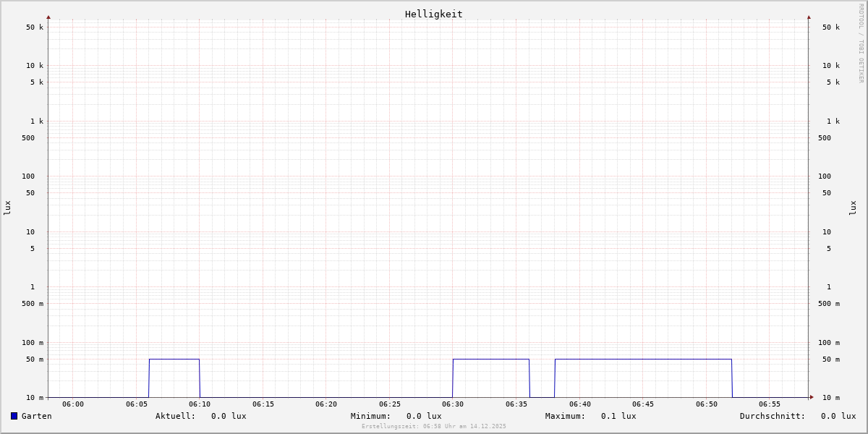Click the arrowhead atop the right y-axis
This screenshot has height=434, width=868.
[809, 17]
